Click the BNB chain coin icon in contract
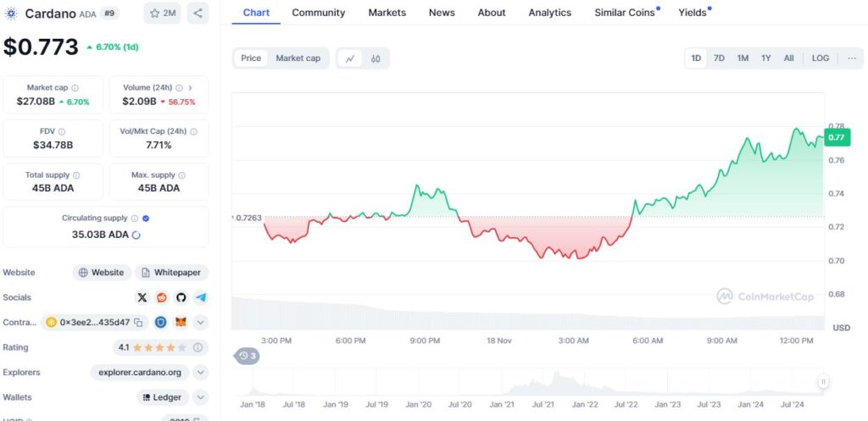The height and width of the screenshot is (421, 868). [x=52, y=323]
